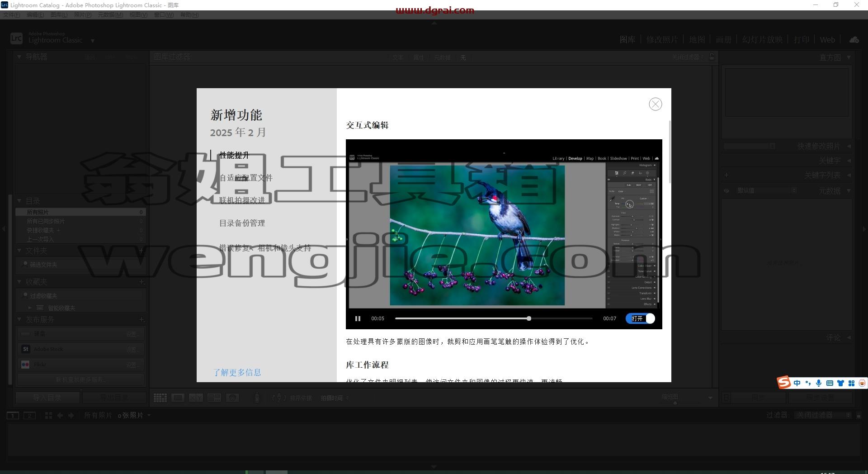868x474 pixels.
Task: Collapse the 文件夹 panel
Action: tap(19, 250)
